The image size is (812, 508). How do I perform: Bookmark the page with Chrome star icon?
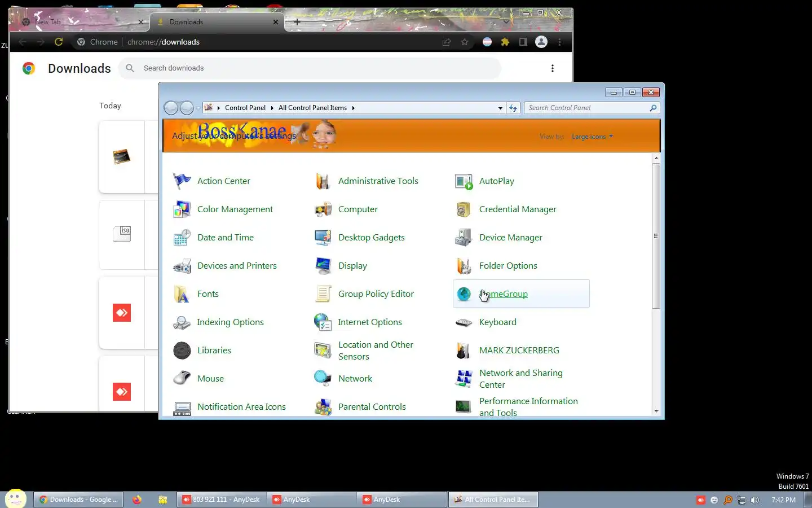point(465,42)
